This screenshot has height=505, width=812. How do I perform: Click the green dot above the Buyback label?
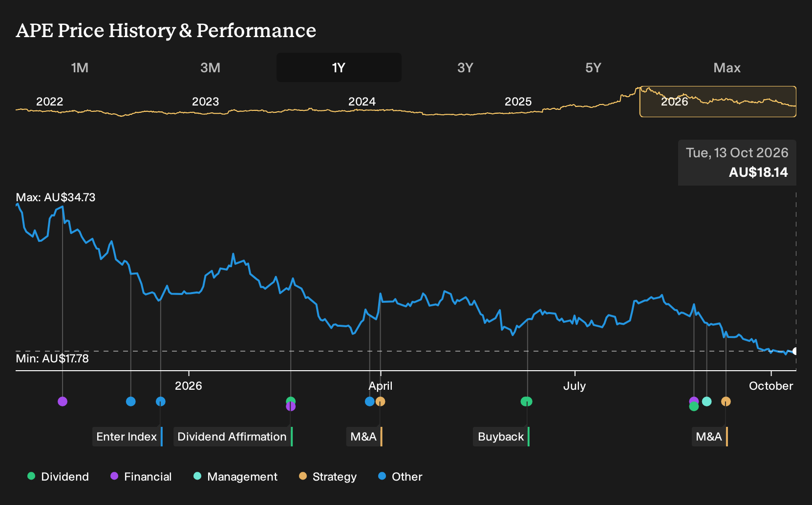[x=527, y=401]
